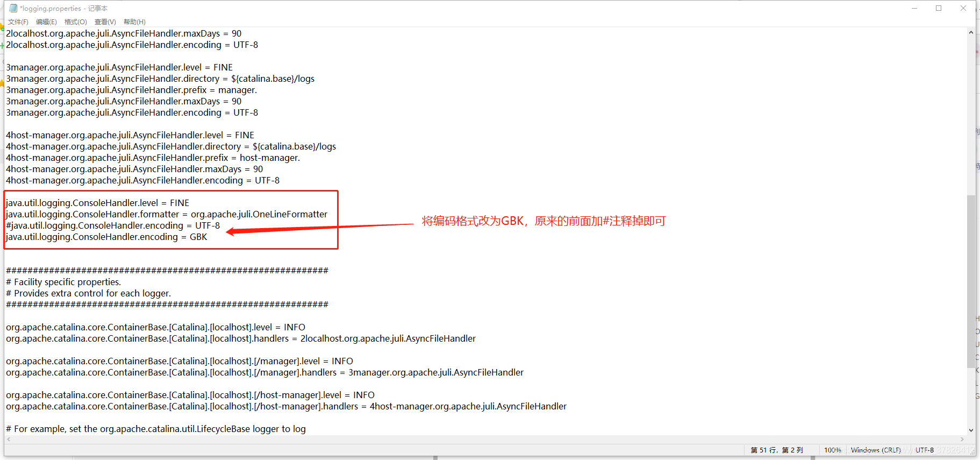Viewport: 980px width, 460px height.
Task: Click the 3manager AsyncFileHandler.encoding = UTF-8 line
Action: coord(132,112)
